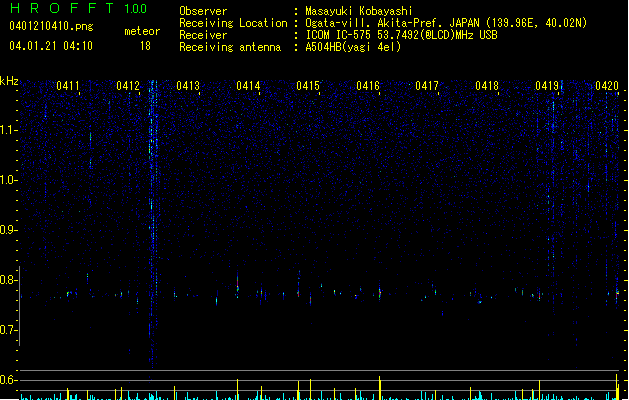The image size is (629, 400).
Task: Click the 'Observer' field label
Action: pyautogui.click(x=203, y=11)
